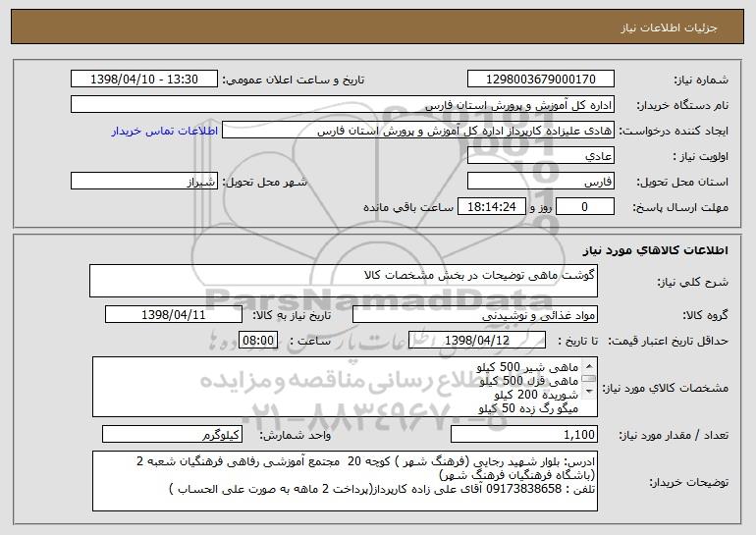Click the time field showing 08:00
This screenshot has width=756, height=535.
coord(258,341)
